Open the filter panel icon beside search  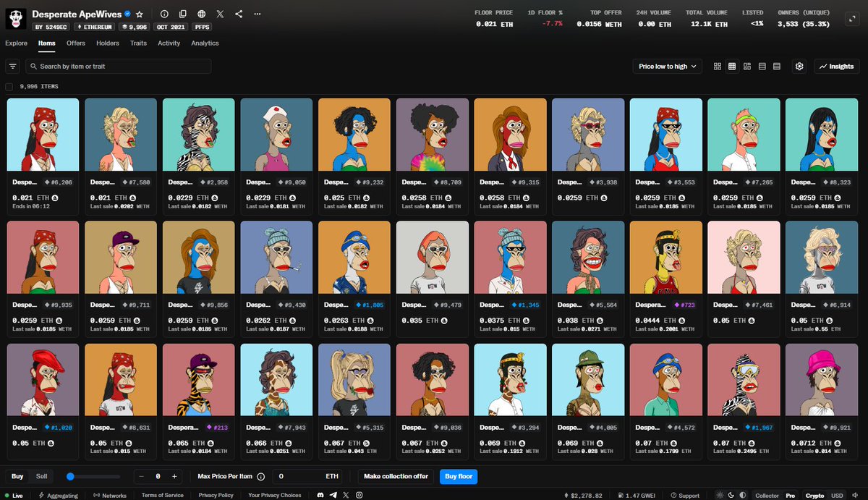click(12, 66)
